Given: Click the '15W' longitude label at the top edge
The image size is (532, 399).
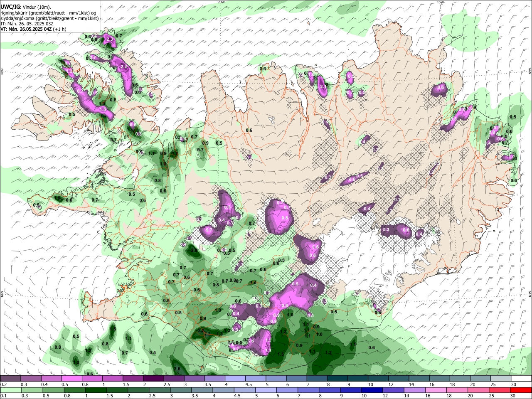Looking at the screenshot, I should (x=440, y=2).
